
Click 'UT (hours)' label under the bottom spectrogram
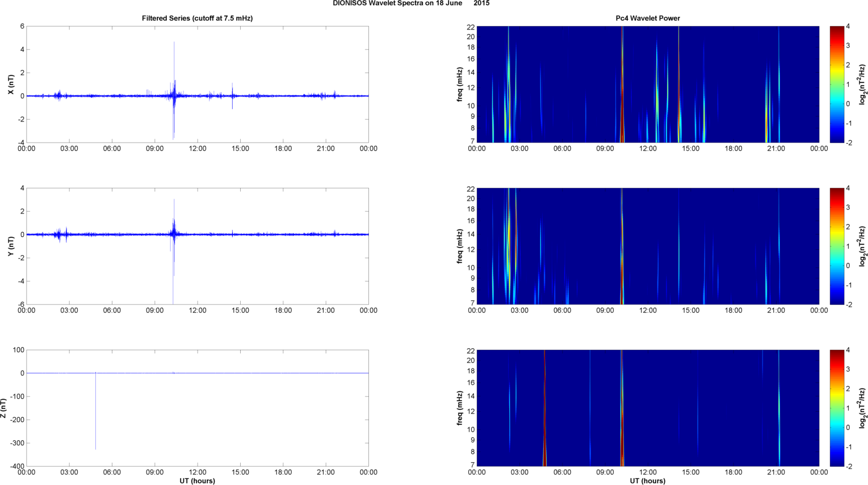[648, 481]
